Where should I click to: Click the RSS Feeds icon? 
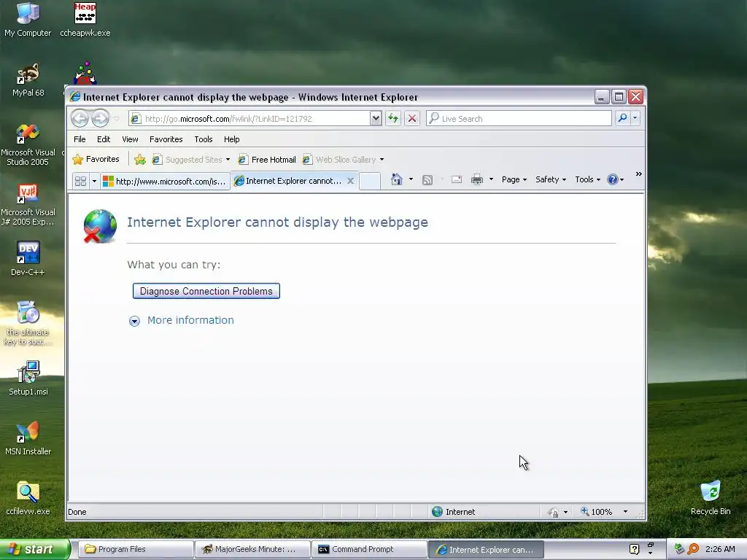pos(427,179)
